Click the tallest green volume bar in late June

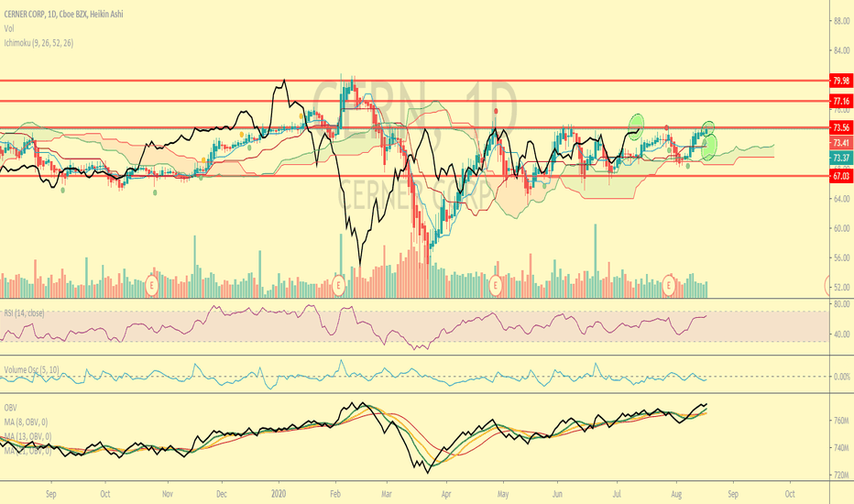pyautogui.click(x=595, y=260)
